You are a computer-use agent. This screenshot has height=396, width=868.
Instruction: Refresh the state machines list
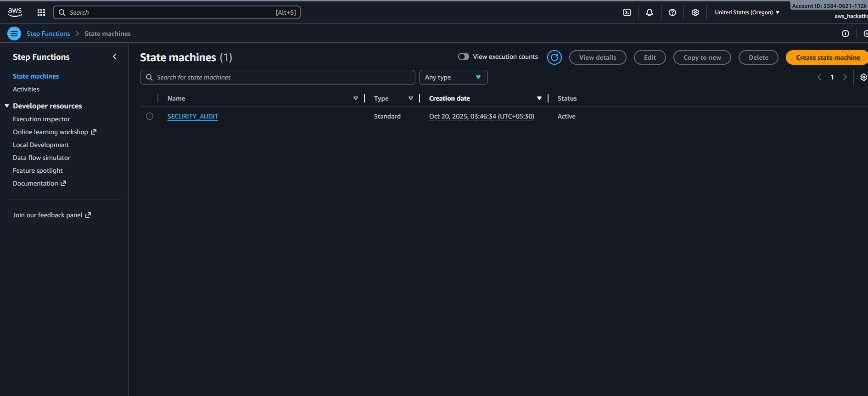tap(554, 57)
